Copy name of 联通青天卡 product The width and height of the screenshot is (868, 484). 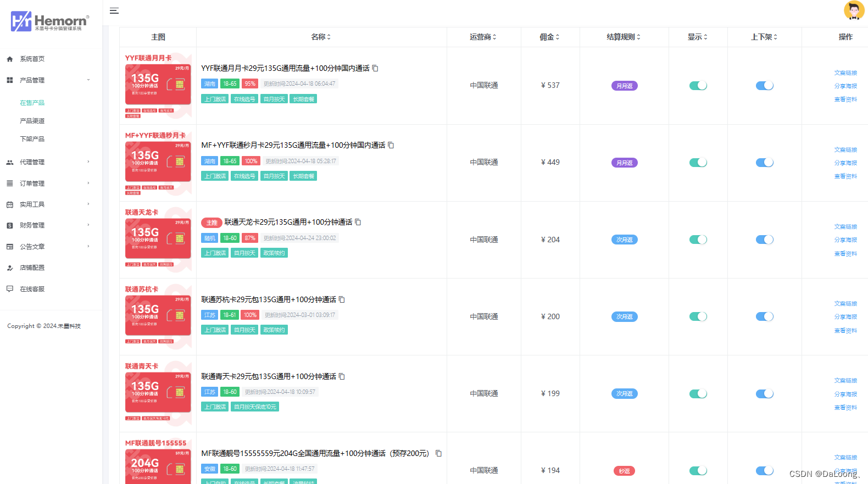click(x=342, y=376)
